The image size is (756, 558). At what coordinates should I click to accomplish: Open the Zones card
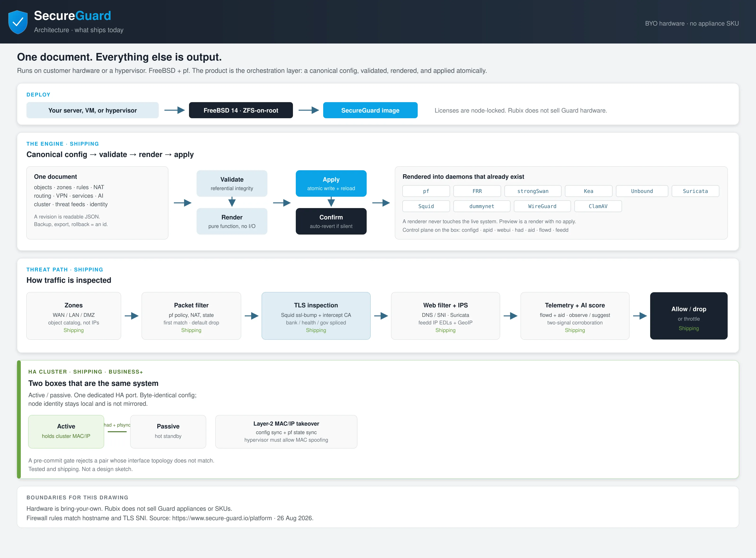tap(73, 316)
